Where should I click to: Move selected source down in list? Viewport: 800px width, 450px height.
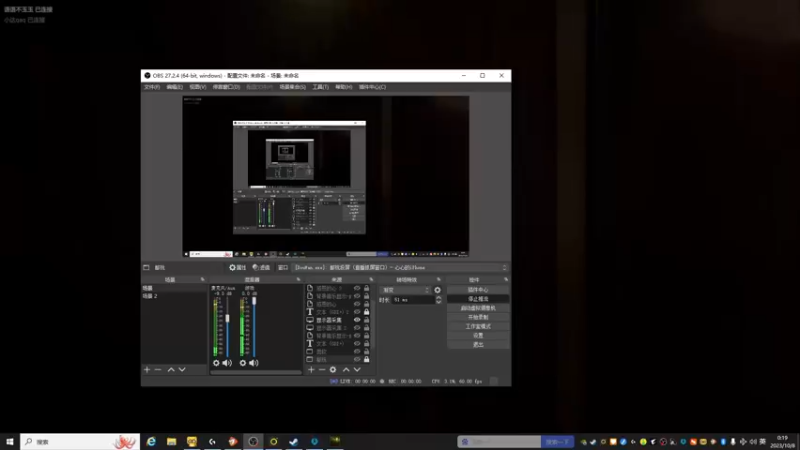(x=357, y=369)
